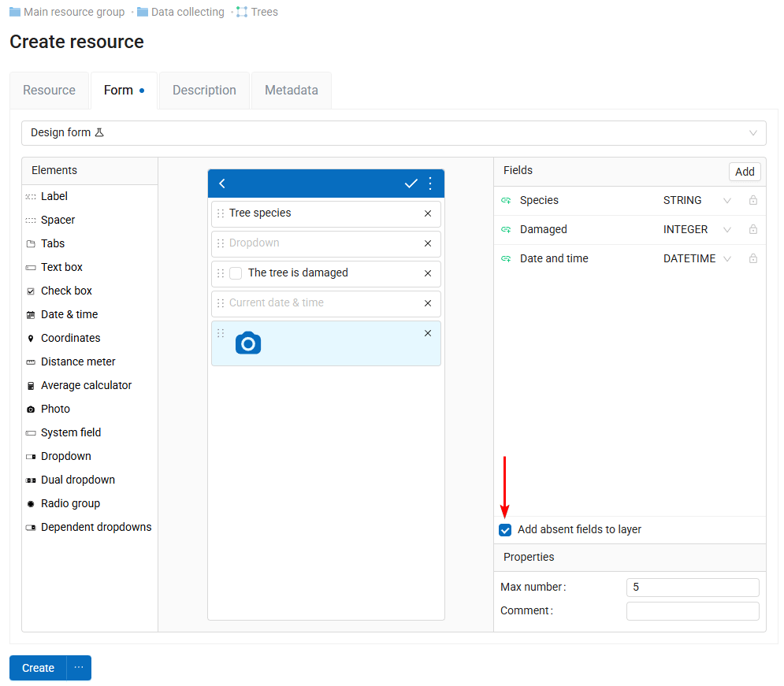Image resolution: width=784 pixels, height=686 pixels.
Task: Pick the Distance meter element
Action: pyautogui.click(x=78, y=362)
